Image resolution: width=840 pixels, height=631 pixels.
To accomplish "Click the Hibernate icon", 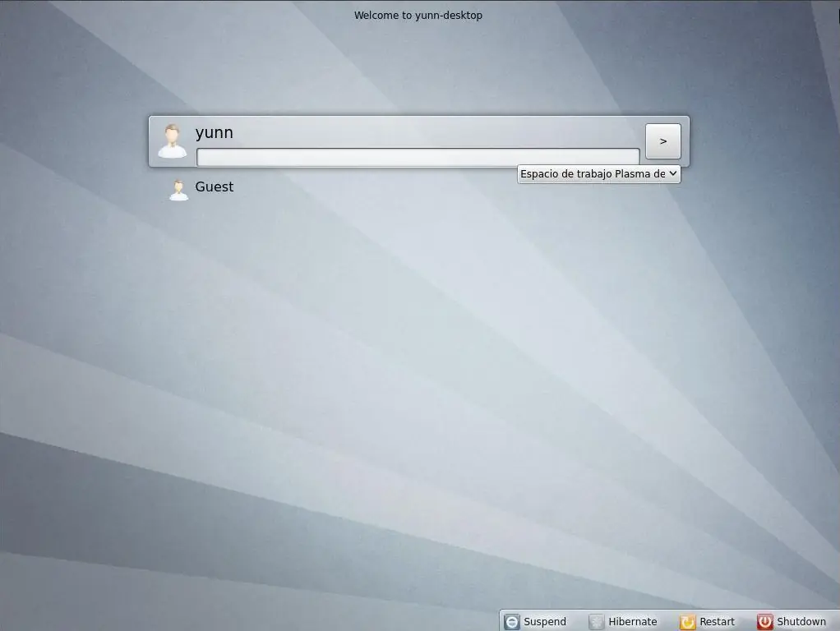I will (x=596, y=621).
